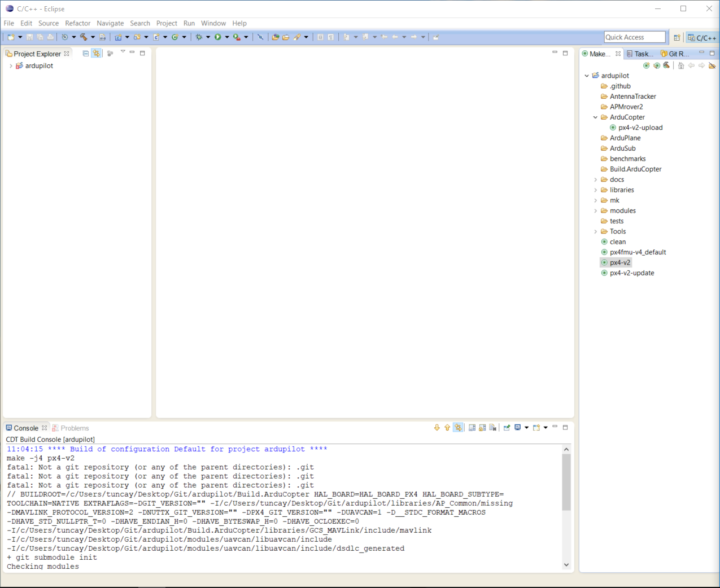Click the Quick Access search field
Screen dimensions: 720x588
[635, 37]
